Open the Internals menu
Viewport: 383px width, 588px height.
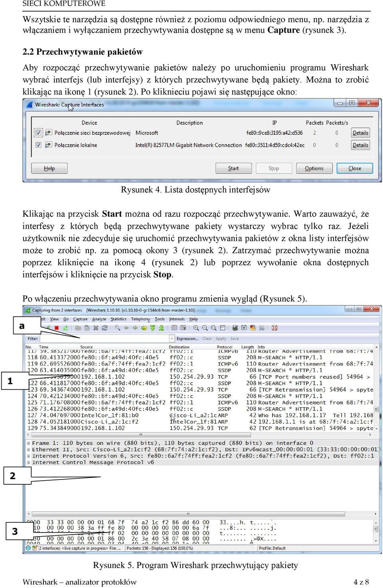[177, 319]
